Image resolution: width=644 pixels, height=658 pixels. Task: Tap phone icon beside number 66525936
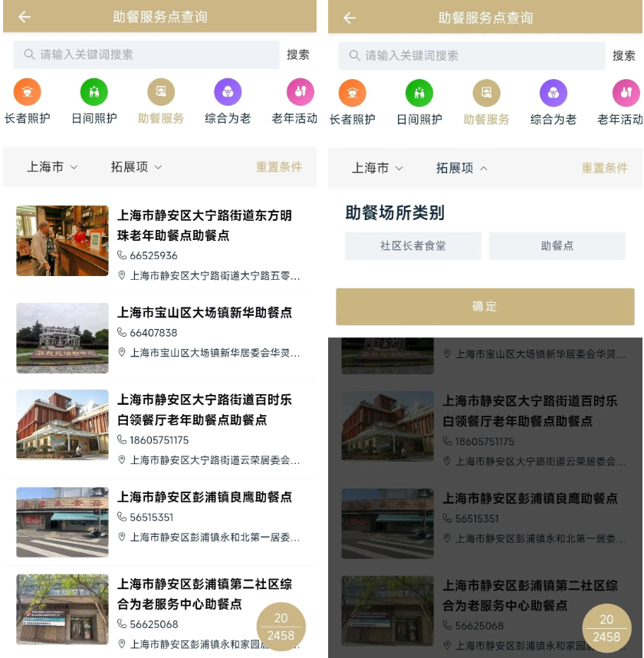(x=122, y=255)
